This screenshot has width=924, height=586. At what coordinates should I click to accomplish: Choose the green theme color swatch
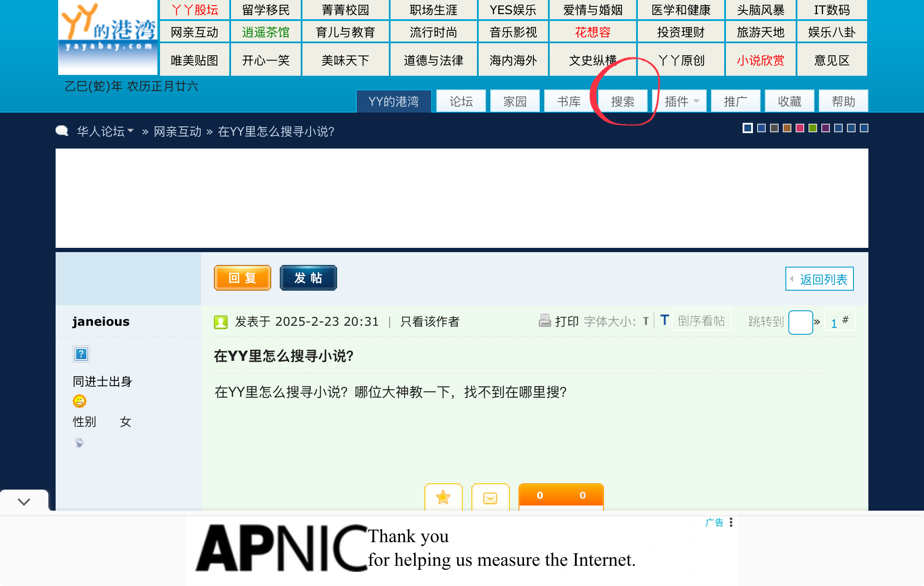click(813, 128)
